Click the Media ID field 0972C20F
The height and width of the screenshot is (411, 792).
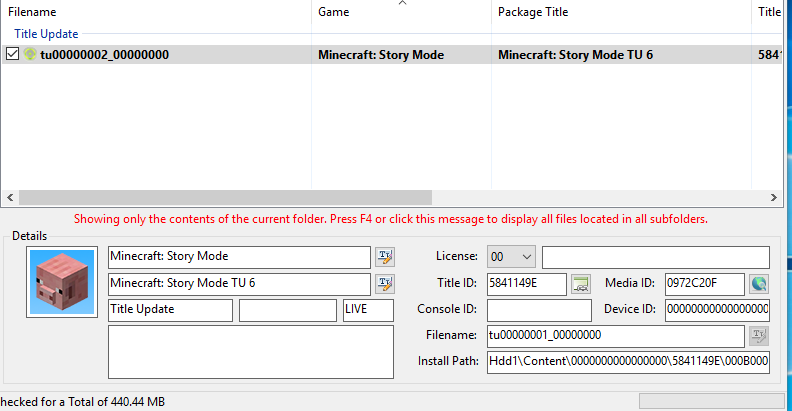click(x=705, y=284)
